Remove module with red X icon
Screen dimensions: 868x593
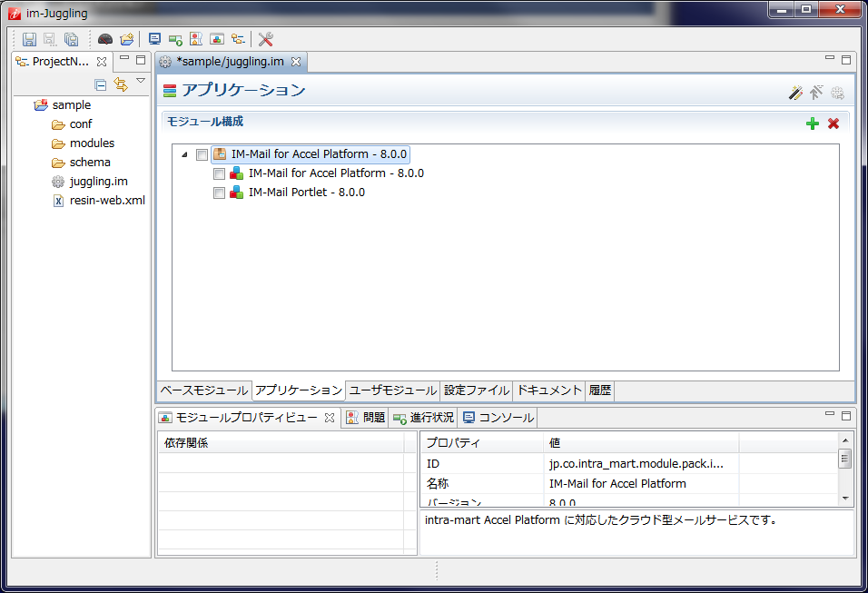tap(833, 124)
